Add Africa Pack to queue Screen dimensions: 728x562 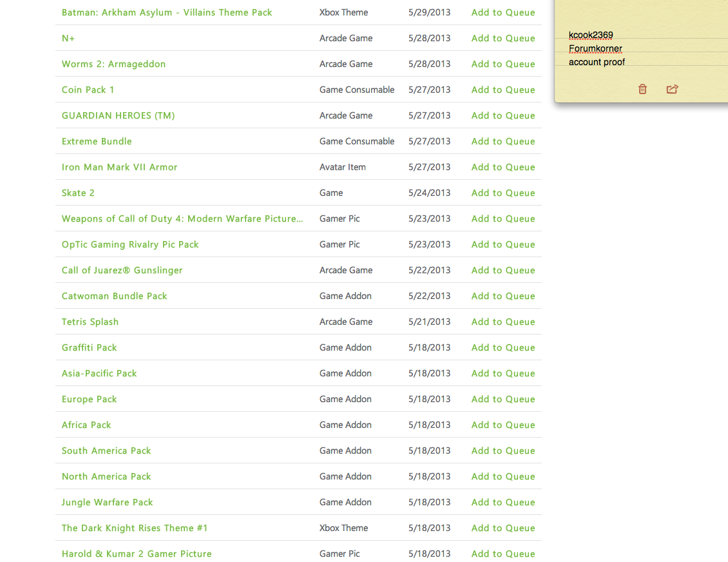tap(503, 425)
